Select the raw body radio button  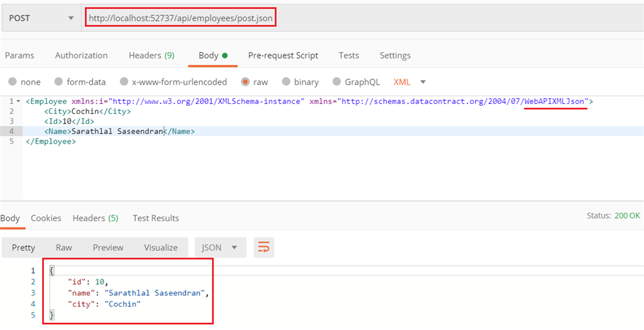[x=246, y=82]
